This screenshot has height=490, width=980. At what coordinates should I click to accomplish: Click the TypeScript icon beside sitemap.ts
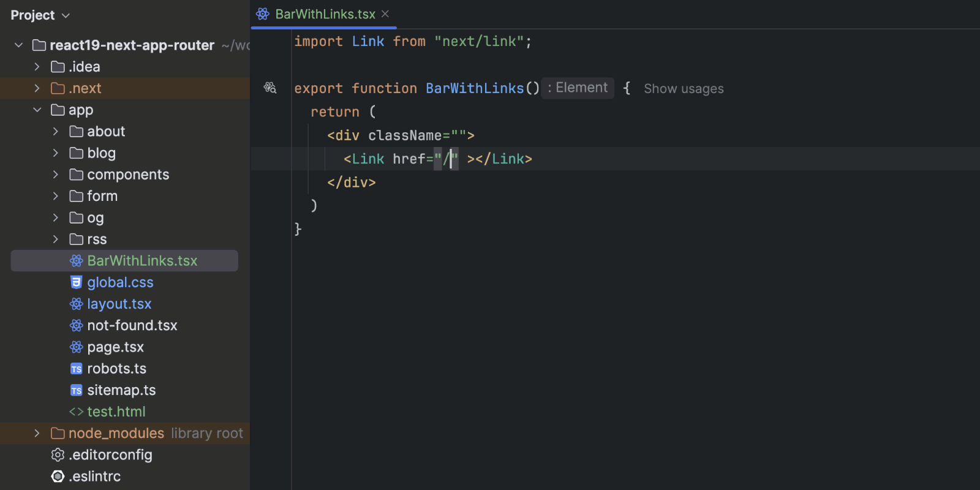click(x=76, y=390)
